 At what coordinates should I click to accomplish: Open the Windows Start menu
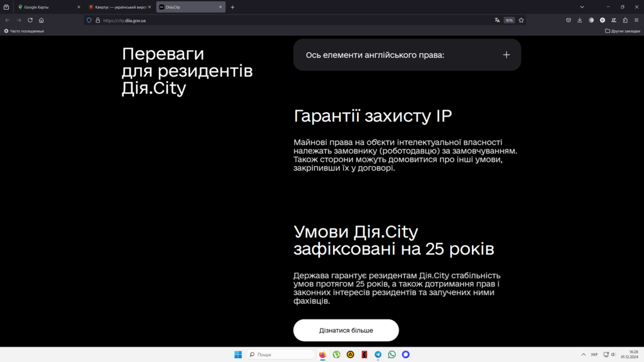pyautogui.click(x=238, y=355)
